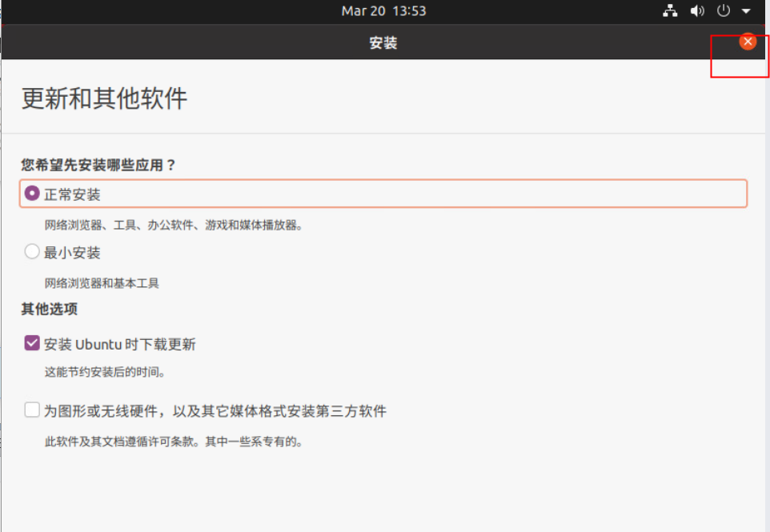Image resolution: width=770 pixels, height=532 pixels.
Task: Select the 正常安装 radio button
Action: (32, 194)
